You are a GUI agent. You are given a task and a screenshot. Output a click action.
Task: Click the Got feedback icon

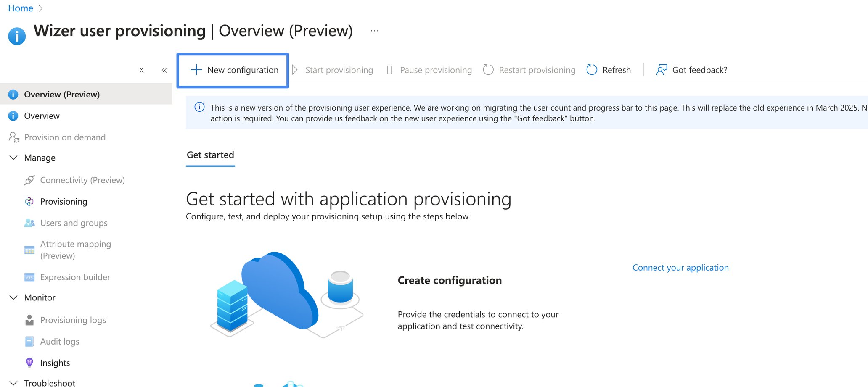tap(661, 69)
